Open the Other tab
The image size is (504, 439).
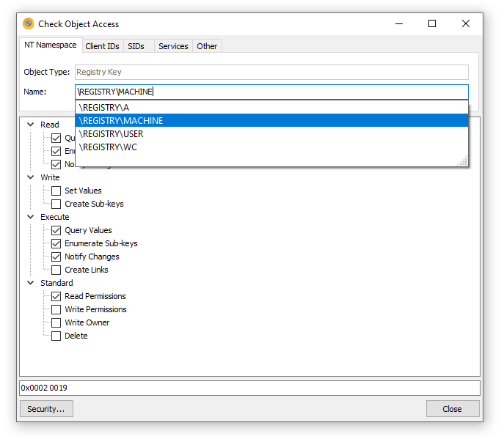207,46
